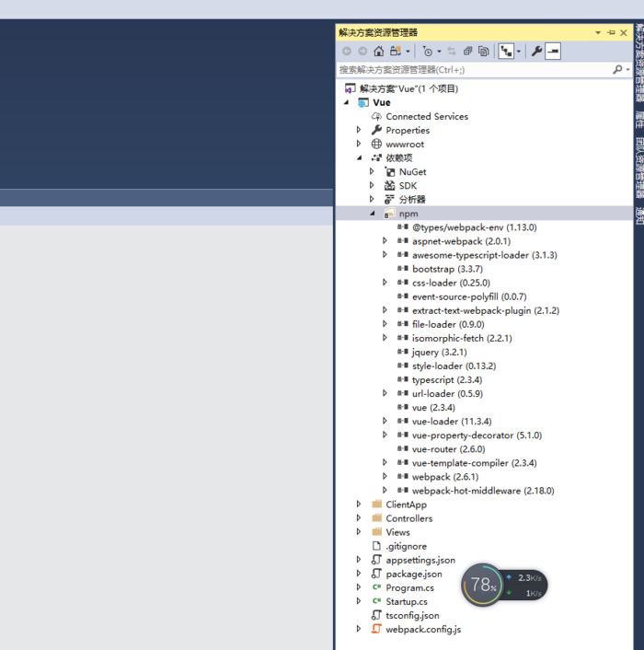Click the Collapse All icon in toolbar
The width and height of the screenshot is (644, 650).
click(467, 51)
